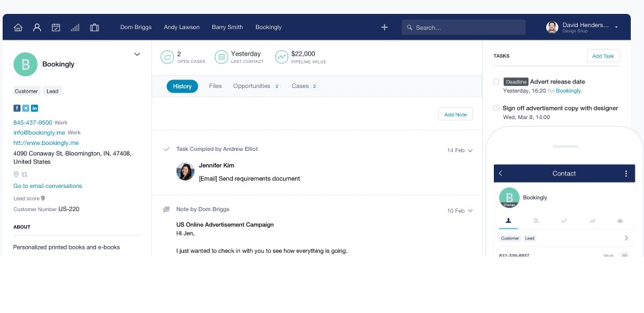Screen dimensions: 644x313
Task: Click the Bookingly avatar Change in phone view
Action: tap(509, 204)
